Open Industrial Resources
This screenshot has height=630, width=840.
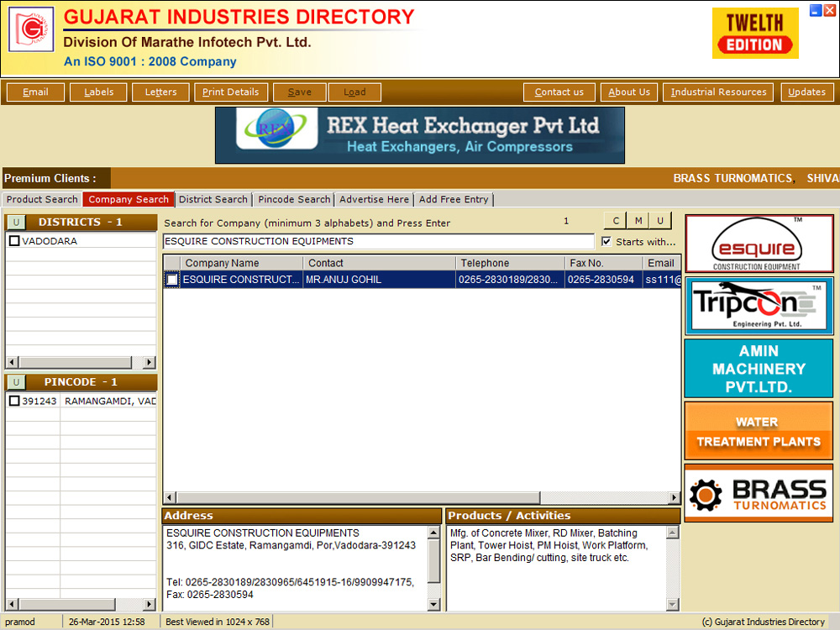click(718, 92)
